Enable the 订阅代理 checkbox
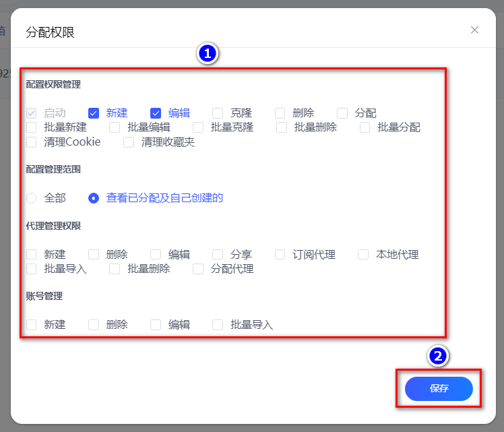Viewport: 504px width, 432px height. (x=280, y=255)
